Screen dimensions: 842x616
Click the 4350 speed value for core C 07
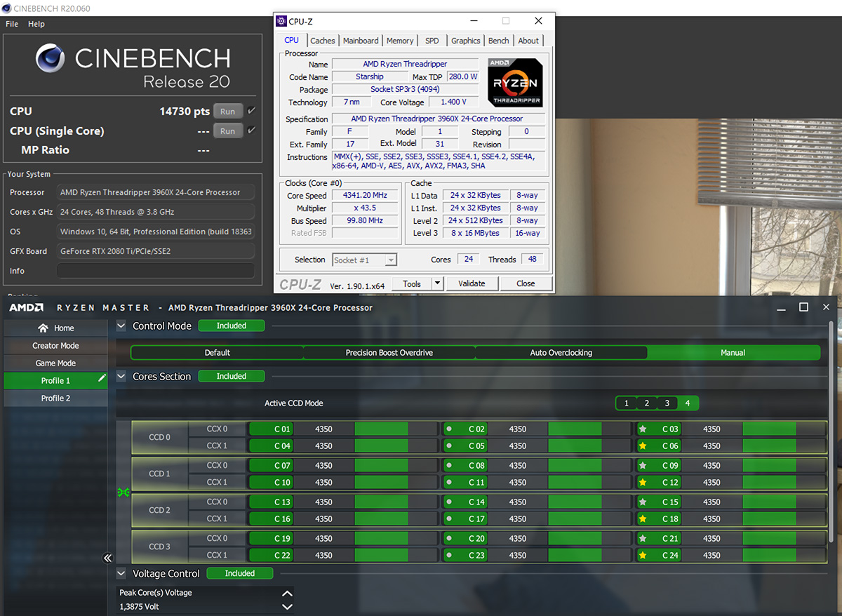323,465
